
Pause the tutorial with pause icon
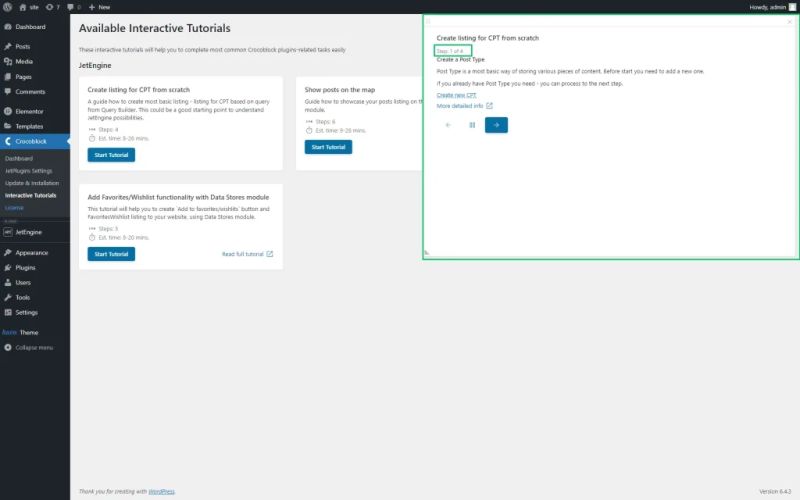(x=472, y=125)
